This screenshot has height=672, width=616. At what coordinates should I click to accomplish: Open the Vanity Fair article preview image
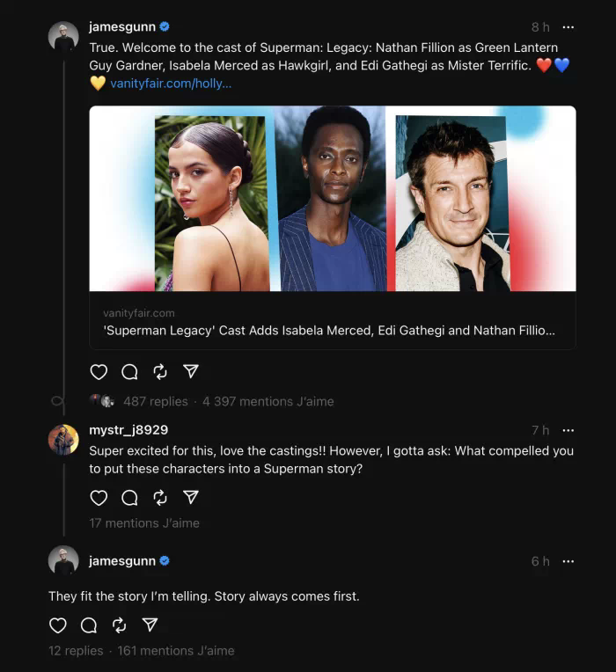[x=332, y=199]
